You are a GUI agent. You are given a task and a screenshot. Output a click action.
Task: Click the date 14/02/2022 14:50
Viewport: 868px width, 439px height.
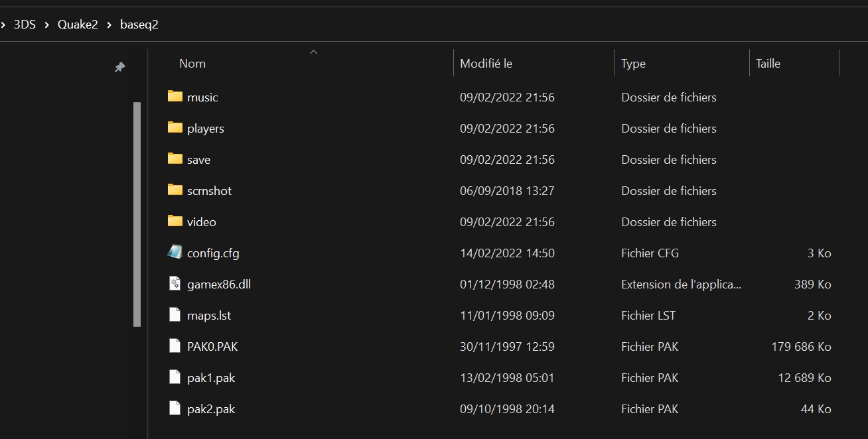point(507,253)
